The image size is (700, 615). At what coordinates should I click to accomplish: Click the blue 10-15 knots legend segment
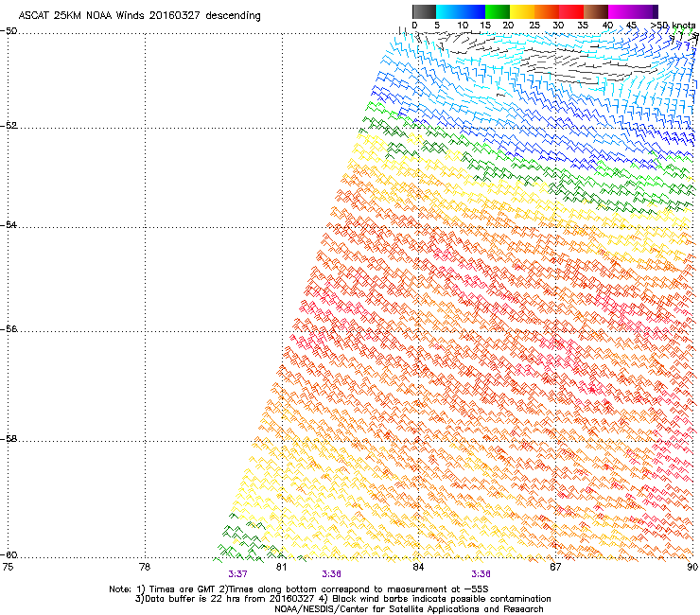pyautogui.click(x=473, y=11)
